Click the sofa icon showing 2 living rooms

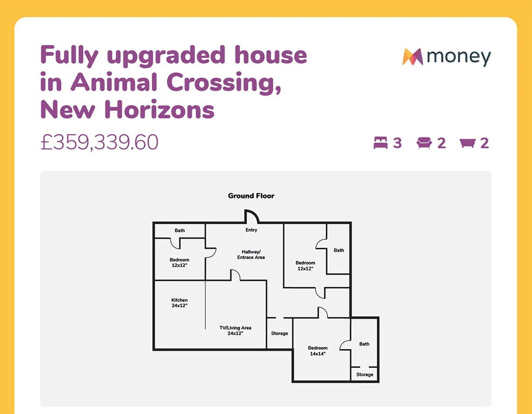click(424, 143)
